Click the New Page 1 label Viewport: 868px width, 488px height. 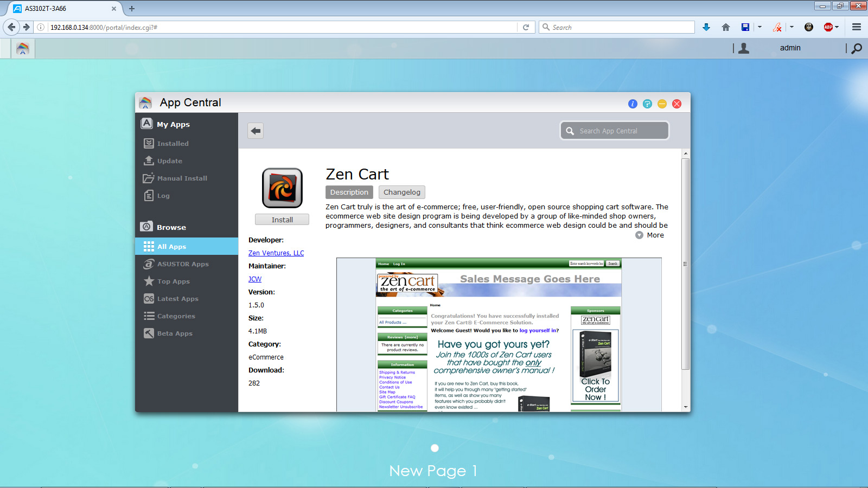pyautogui.click(x=433, y=471)
